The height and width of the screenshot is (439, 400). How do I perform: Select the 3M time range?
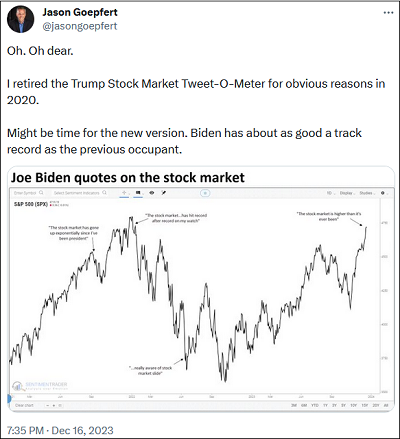click(x=294, y=405)
